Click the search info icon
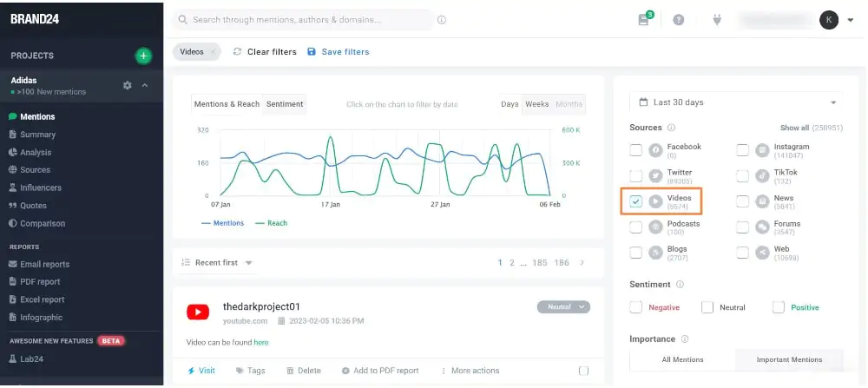This screenshot has height=388, width=868. [442, 20]
